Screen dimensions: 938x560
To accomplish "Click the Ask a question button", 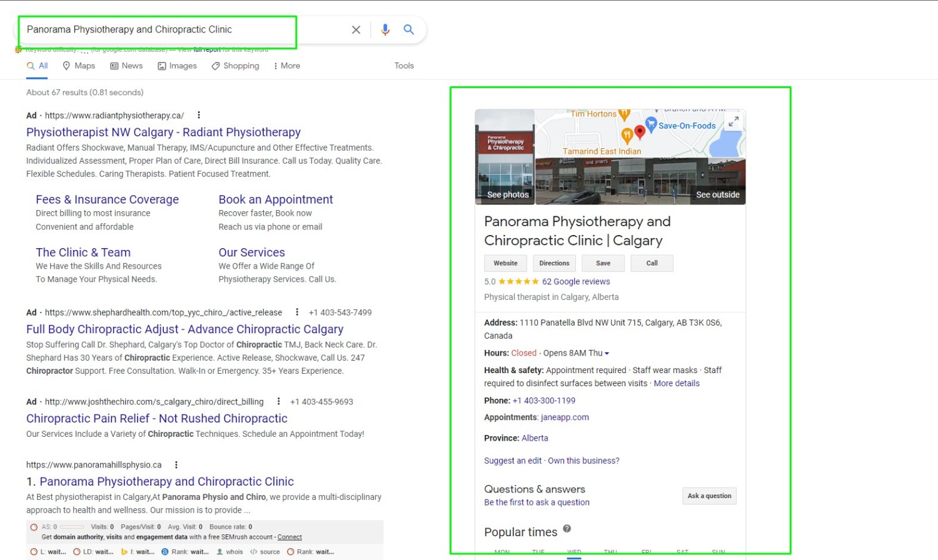I will [x=709, y=496].
